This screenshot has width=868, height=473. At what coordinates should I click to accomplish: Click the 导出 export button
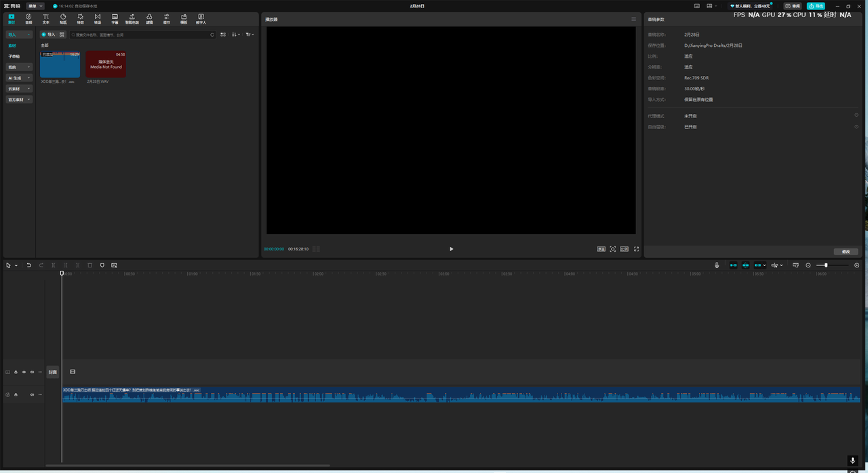point(816,6)
